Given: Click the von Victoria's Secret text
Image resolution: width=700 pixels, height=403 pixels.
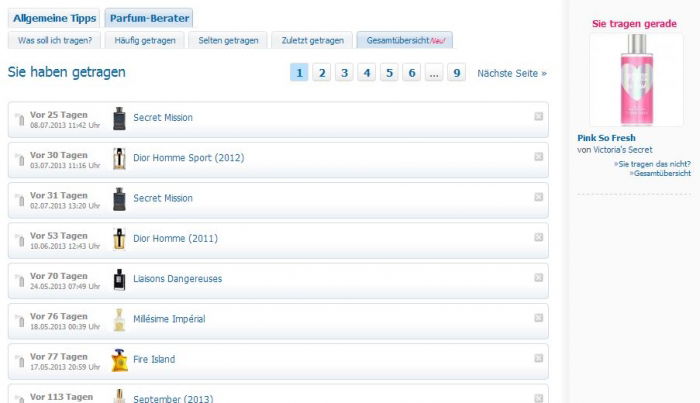Looking at the screenshot, I should (615, 150).
